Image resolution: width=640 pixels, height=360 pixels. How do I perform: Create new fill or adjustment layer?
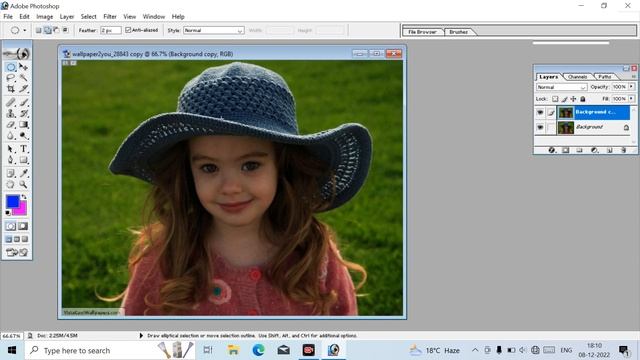(594, 150)
